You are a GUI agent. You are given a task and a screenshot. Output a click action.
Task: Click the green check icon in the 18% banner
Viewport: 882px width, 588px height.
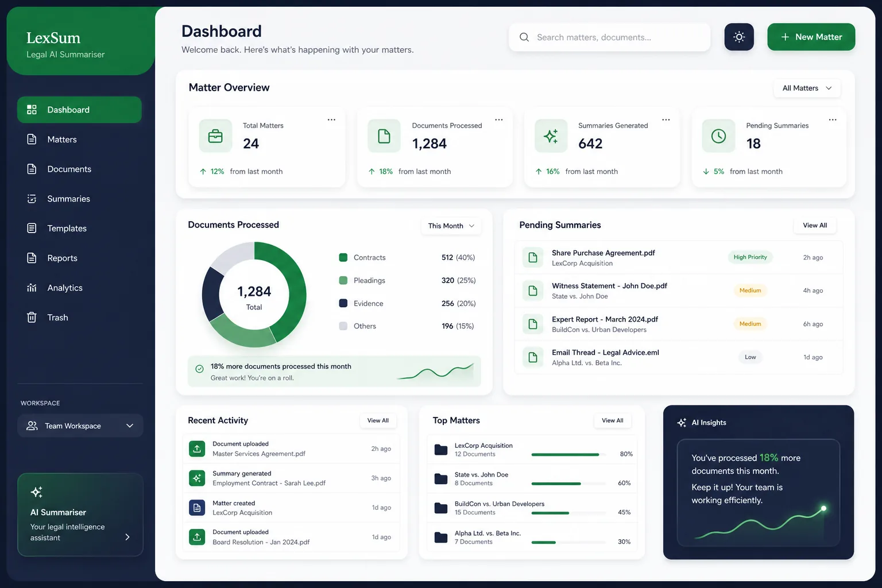(x=199, y=369)
